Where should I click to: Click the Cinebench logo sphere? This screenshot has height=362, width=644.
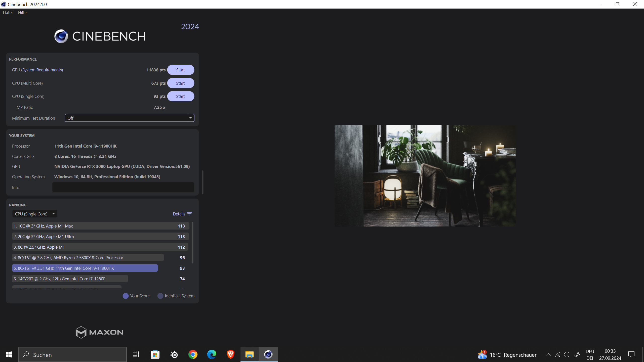[x=61, y=36]
